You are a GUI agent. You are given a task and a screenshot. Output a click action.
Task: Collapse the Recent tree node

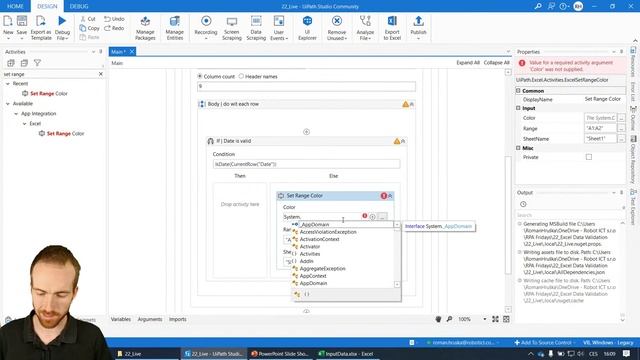(x=7, y=84)
